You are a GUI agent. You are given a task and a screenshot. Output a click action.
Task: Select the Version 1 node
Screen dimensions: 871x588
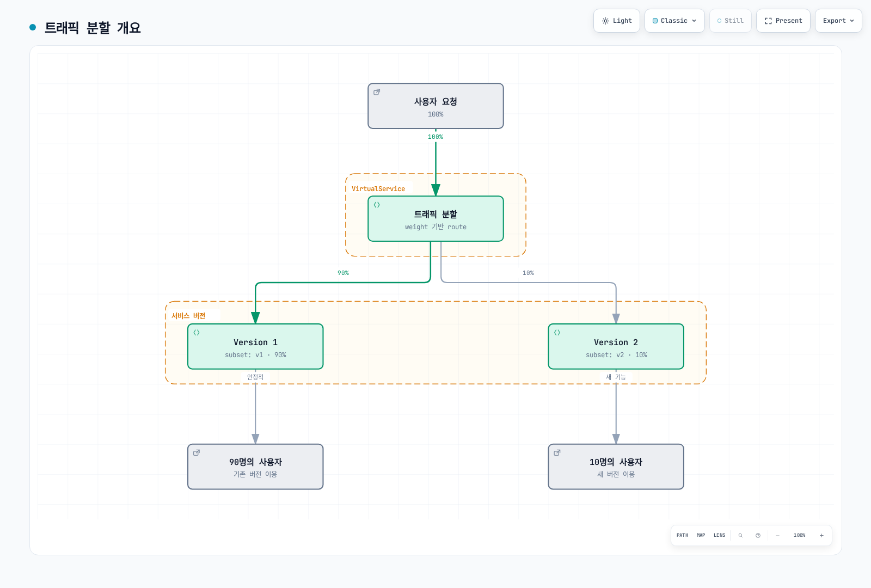(x=255, y=347)
